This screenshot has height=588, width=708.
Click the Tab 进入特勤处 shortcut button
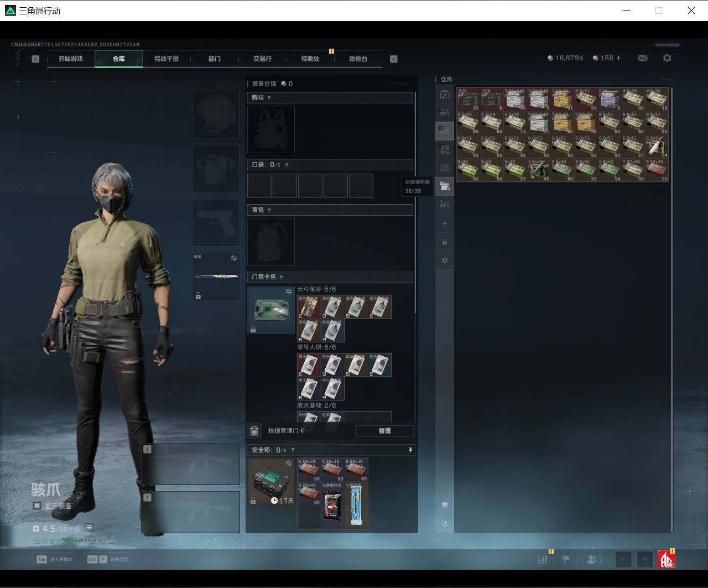[55, 559]
